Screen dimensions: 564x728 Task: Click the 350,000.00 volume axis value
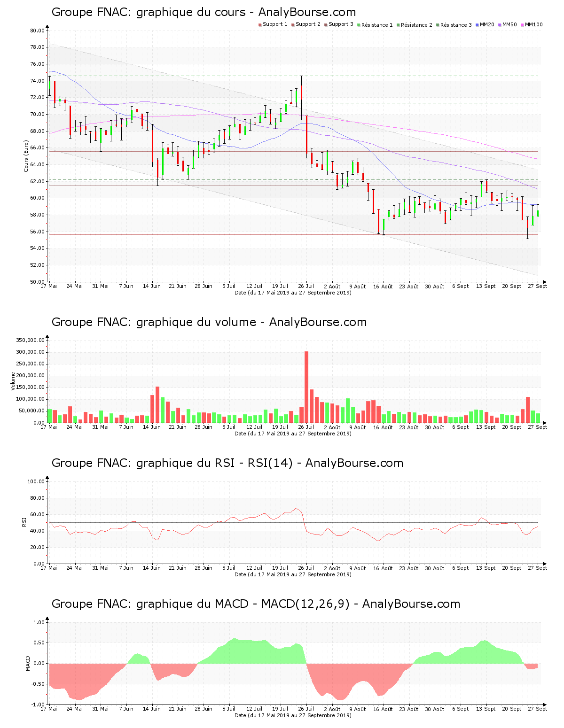[30, 341]
